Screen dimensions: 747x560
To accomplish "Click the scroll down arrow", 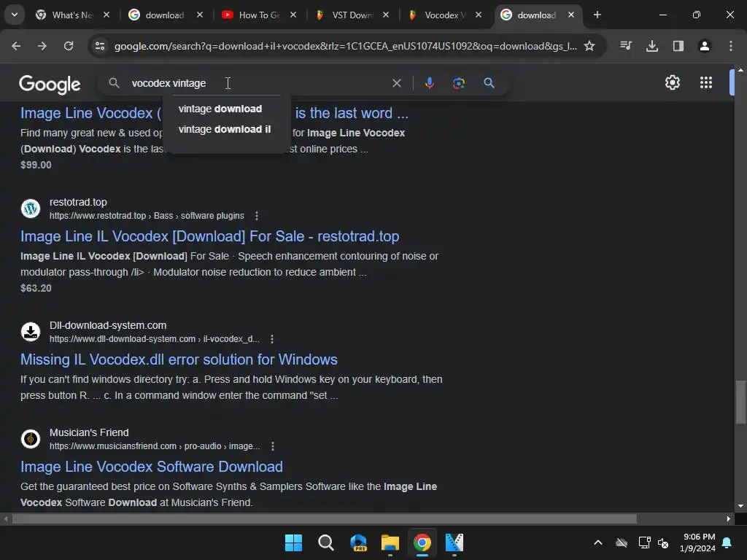I will click(x=740, y=506).
